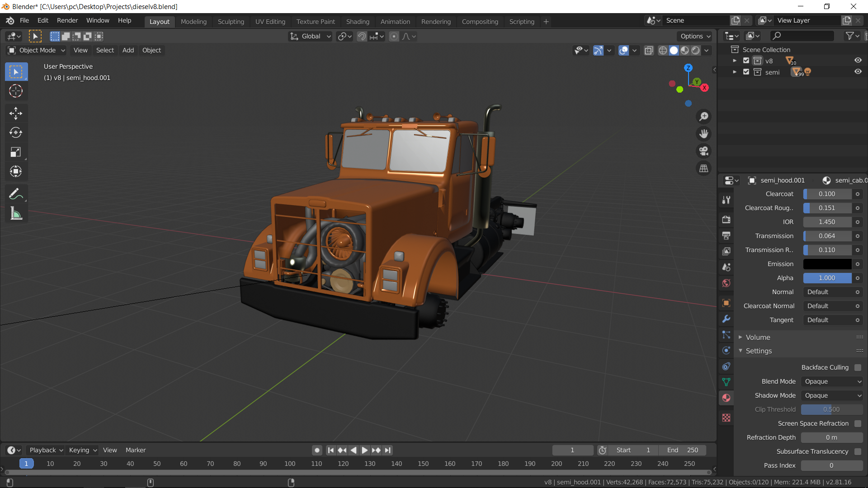
Task: Click the Emission color swatch
Action: tap(827, 264)
